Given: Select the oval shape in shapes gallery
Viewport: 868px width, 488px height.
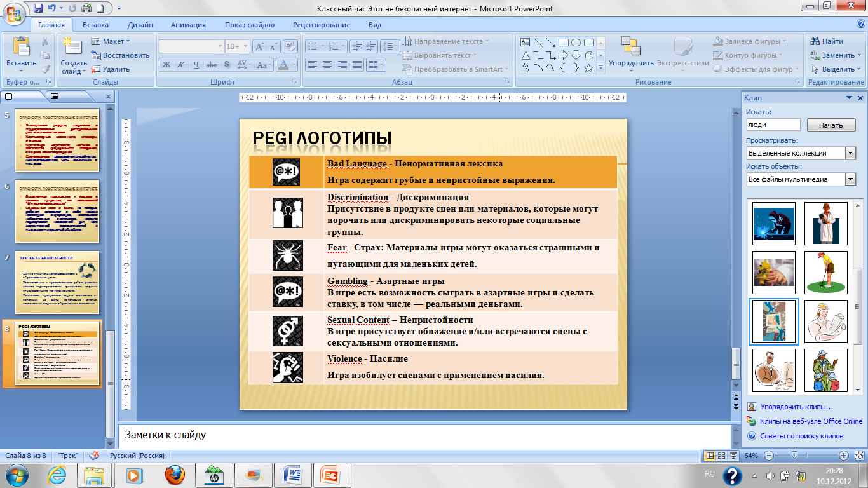Looking at the screenshot, I should [x=576, y=43].
